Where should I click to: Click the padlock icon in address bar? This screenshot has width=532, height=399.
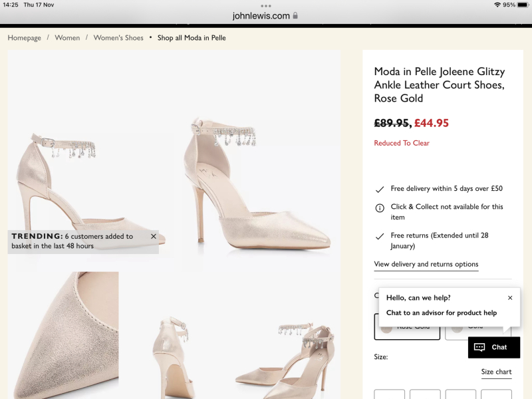coord(295,15)
